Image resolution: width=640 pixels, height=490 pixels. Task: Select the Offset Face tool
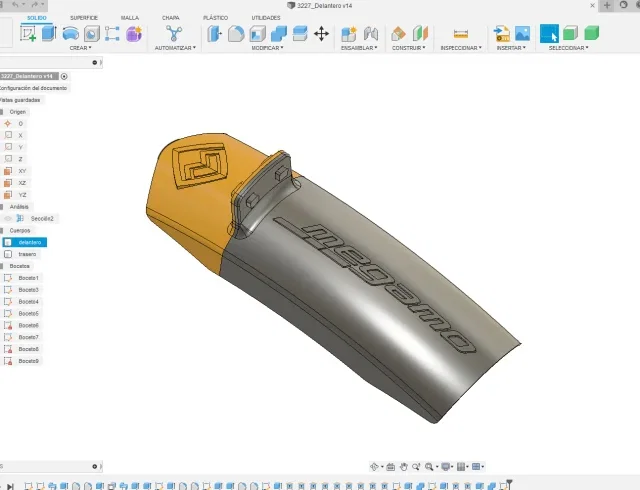pos(300,33)
